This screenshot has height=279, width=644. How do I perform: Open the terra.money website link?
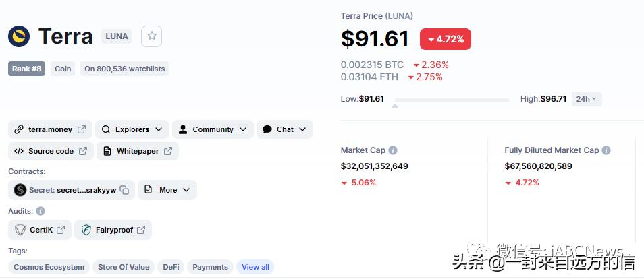coord(49,129)
